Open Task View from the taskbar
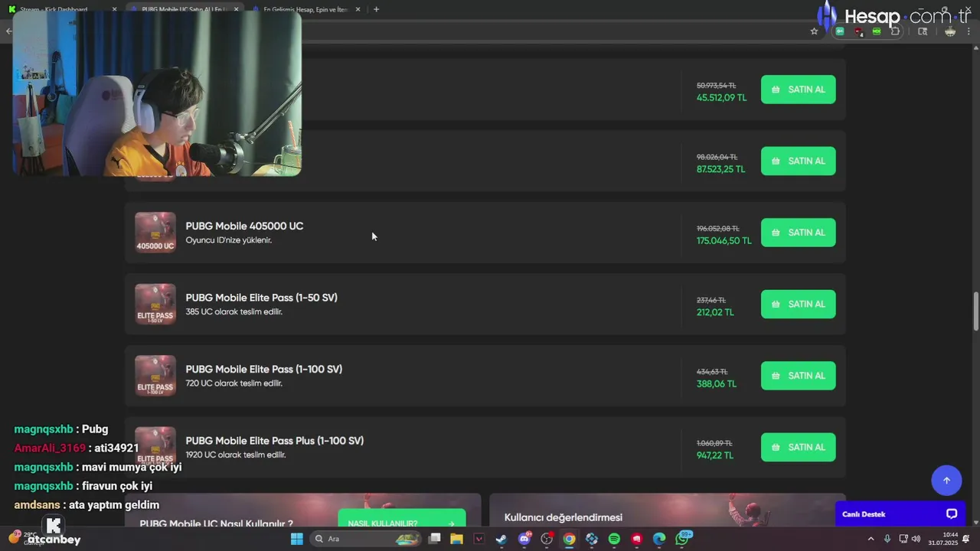980x551 pixels. [x=434, y=539]
